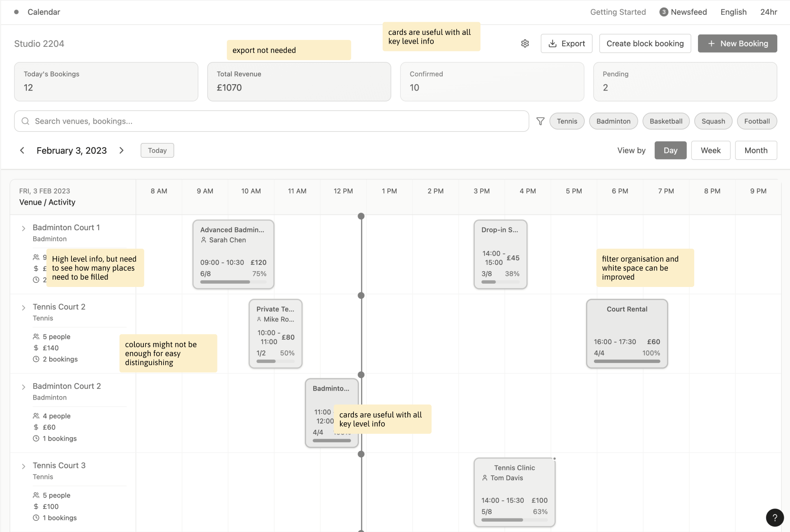Go to previous day with left arrow
Screen dimensions: 790x532
(22, 150)
